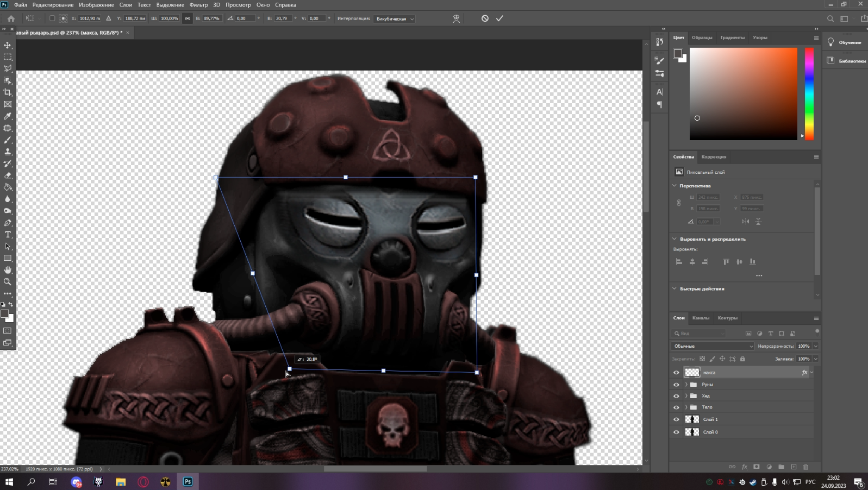This screenshot has height=490, width=868.
Task: Toggle lock all for the layer
Action: (742, 359)
